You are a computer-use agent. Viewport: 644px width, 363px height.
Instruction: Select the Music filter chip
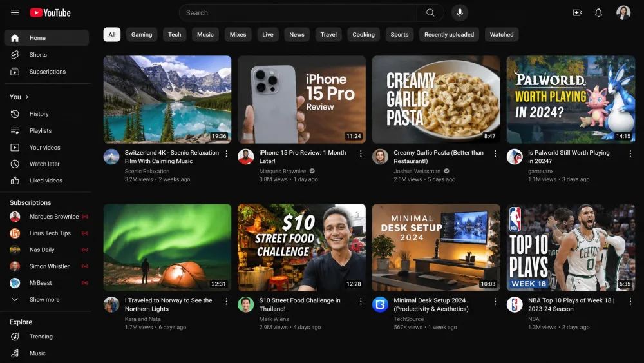coord(205,35)
